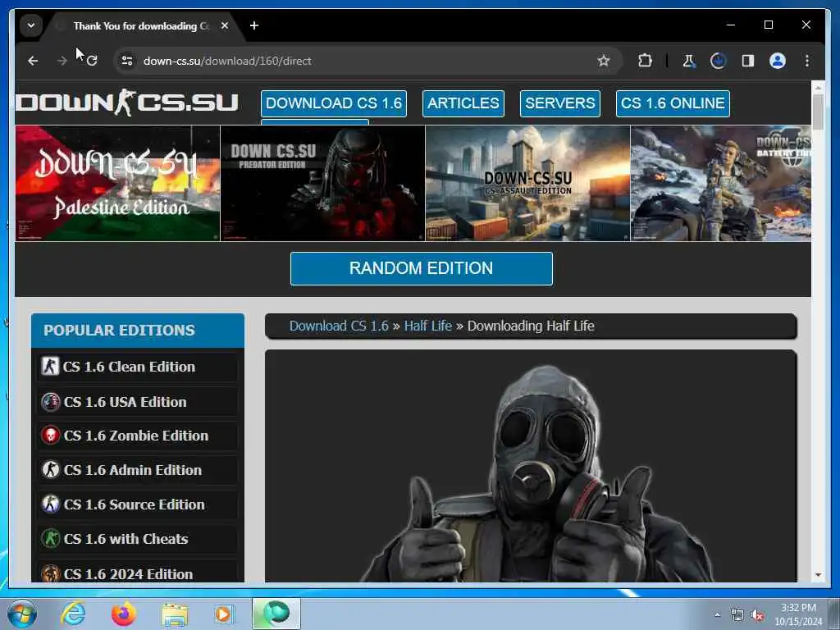Select the Thank You for downloading tab

(141, 25)
